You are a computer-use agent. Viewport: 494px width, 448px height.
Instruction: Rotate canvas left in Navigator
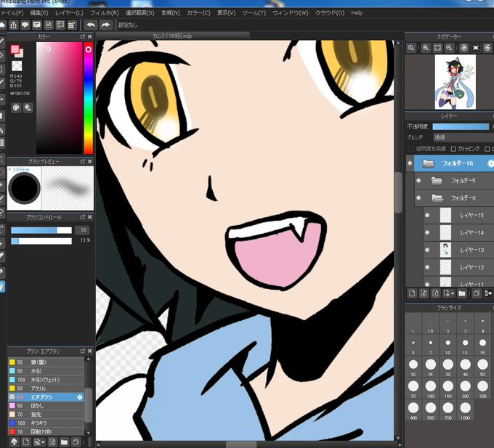[x=463, y=48]
